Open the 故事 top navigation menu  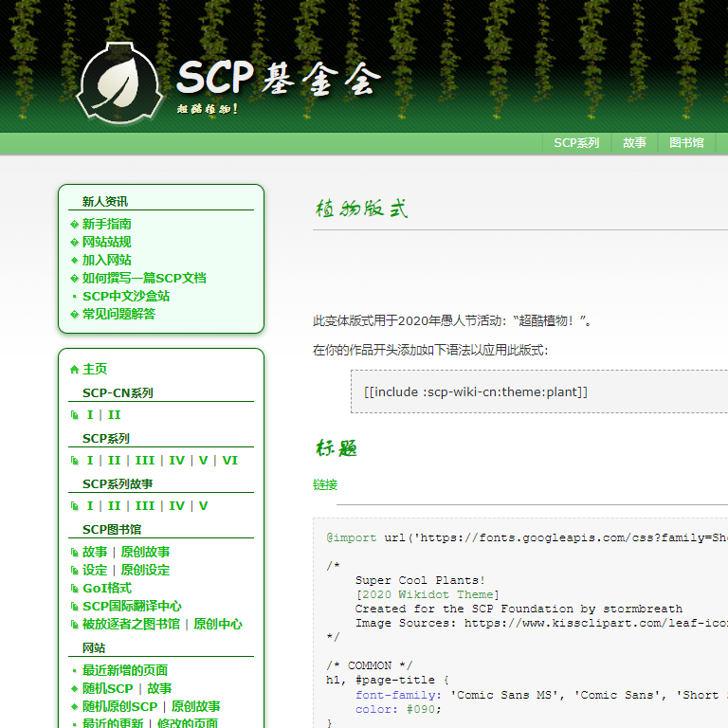634,143
